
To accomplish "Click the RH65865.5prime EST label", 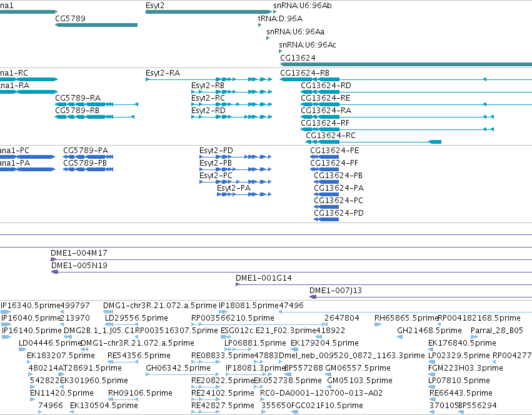I will click(406, 318).
